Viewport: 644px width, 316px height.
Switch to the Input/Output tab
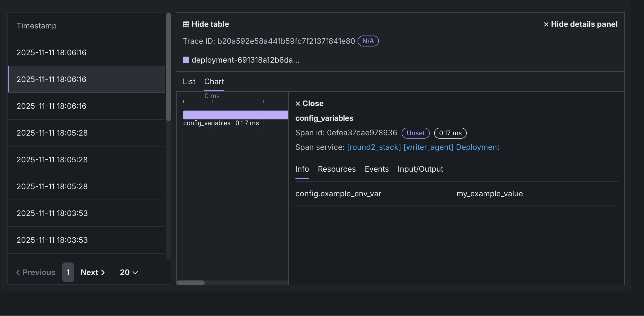pyautogui.click(x=420, y=169)
